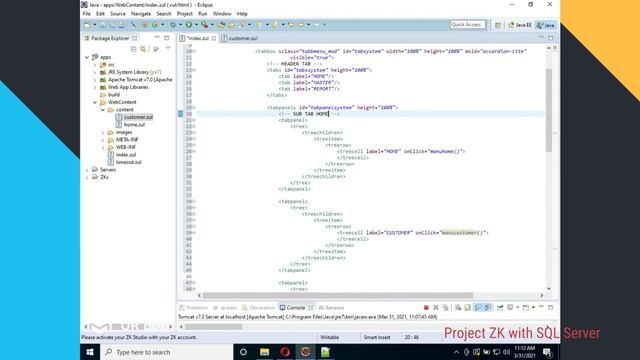The width and height of the screenshot is (640, 360).
Task: Minimize the Console view
Action: coord(541,307)
